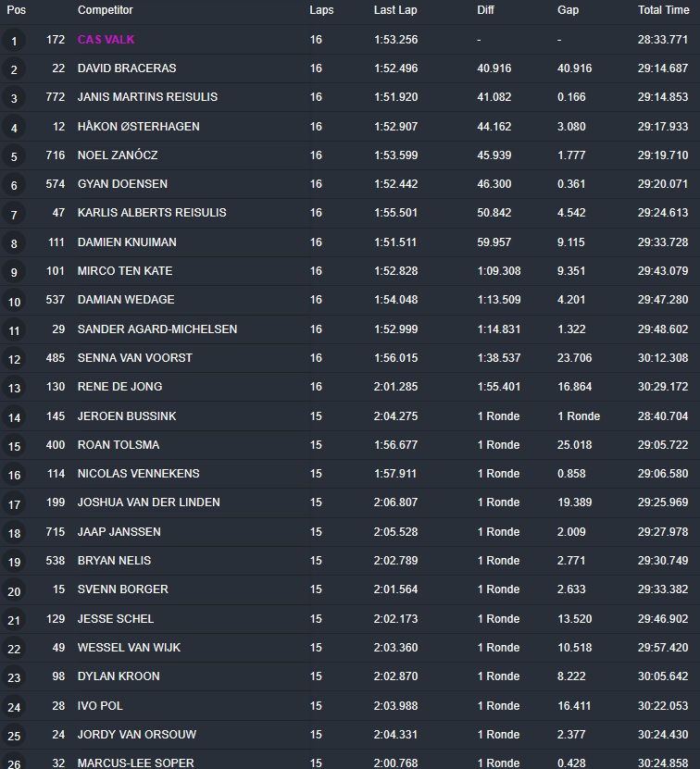This screenshot has height=769, width=700.
Task: Sort by the Competitor column header
Action: (x=105, y=10)
